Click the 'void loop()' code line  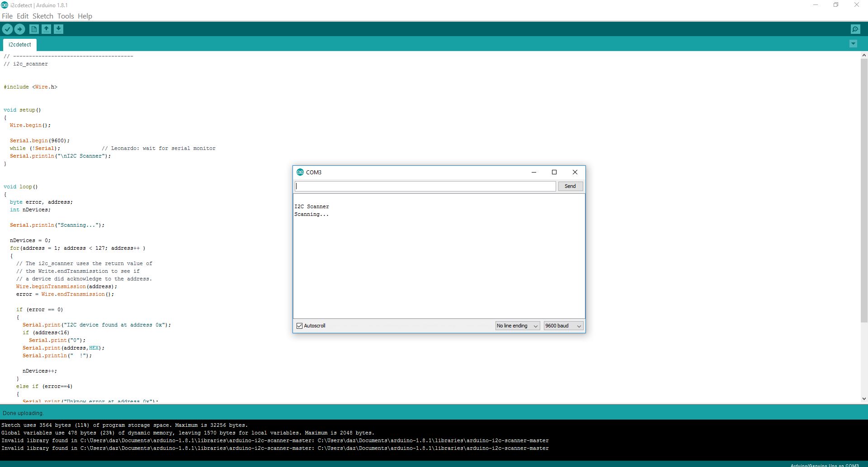[21, 187]
